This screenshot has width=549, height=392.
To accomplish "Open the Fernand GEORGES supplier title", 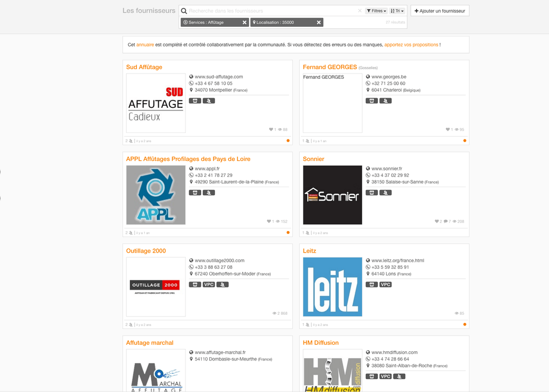I will (330, 67).
